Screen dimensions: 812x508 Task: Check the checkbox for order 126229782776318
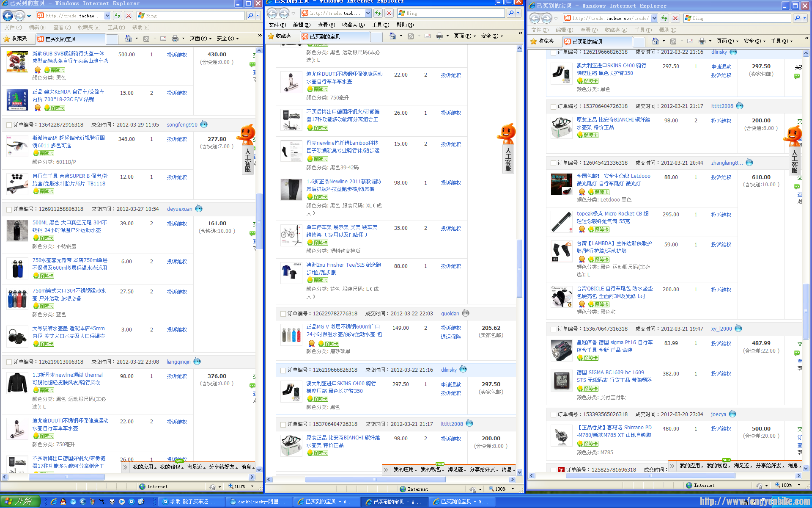[x=283, y=314]
